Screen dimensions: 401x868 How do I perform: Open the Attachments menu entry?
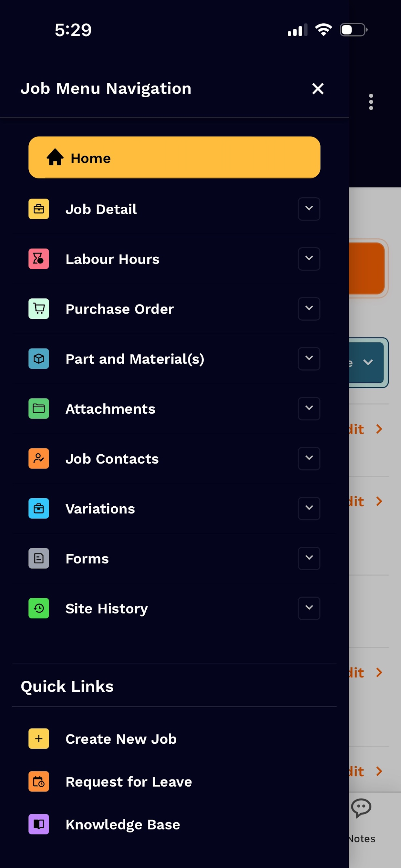[174, 408]
